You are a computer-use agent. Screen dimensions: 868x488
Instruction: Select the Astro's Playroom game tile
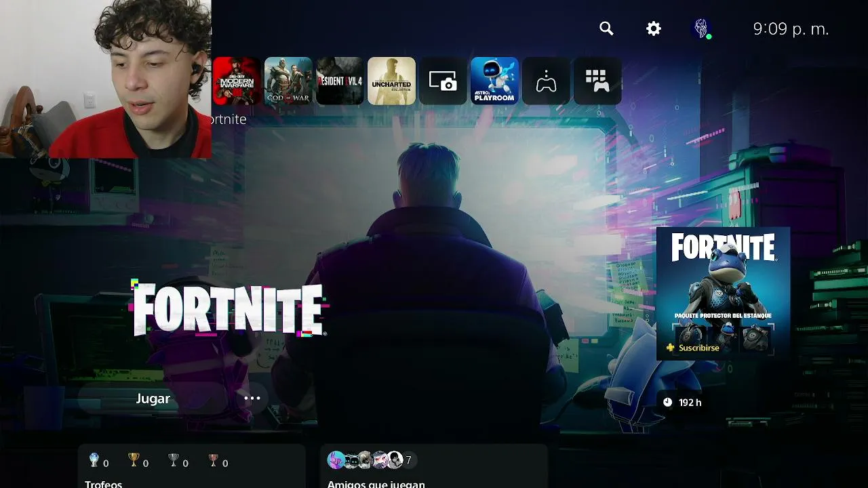494,81
